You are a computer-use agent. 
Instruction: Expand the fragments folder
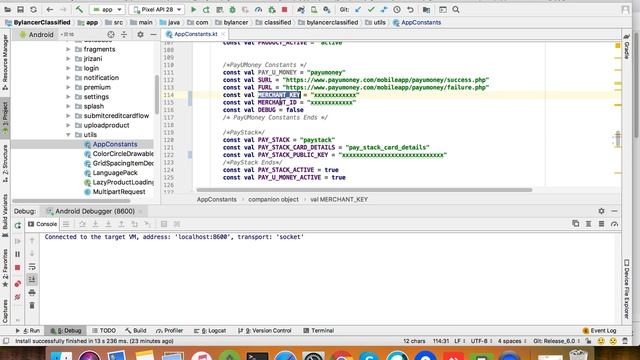(68, 49)
